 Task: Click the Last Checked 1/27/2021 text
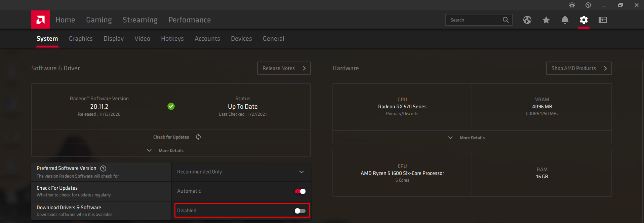(x=243, y=114)
